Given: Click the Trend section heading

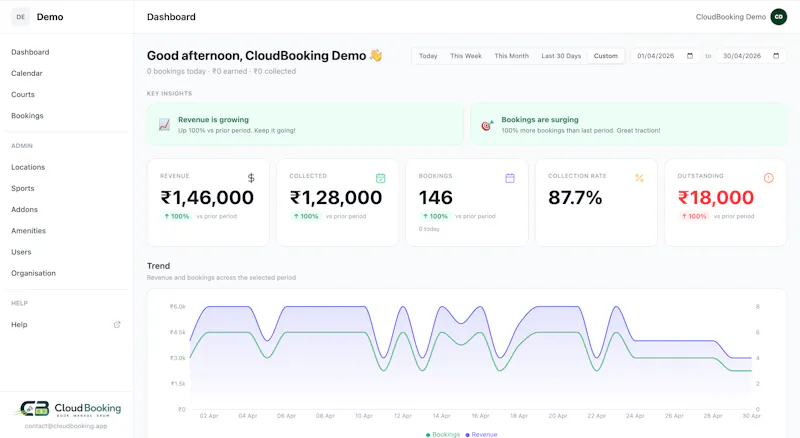Looking at the screenshot, I should click(158, 266).
